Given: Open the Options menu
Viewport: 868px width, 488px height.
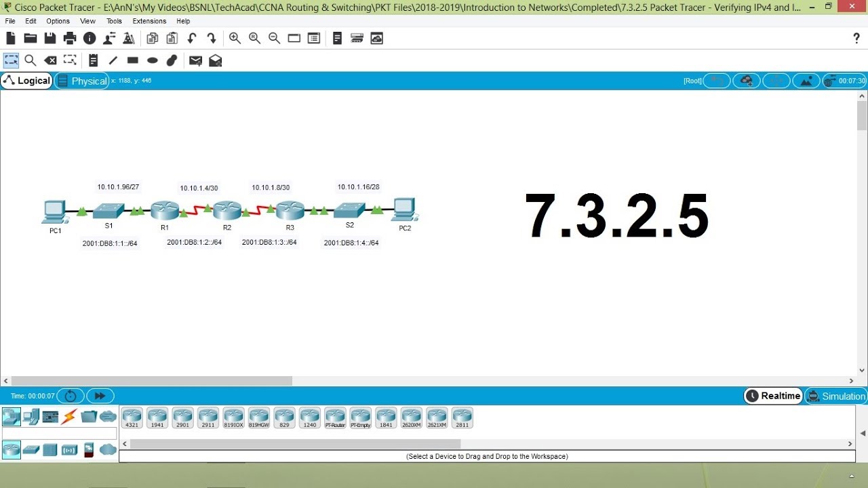Looking at the screenshot, I should click(58, 21).
